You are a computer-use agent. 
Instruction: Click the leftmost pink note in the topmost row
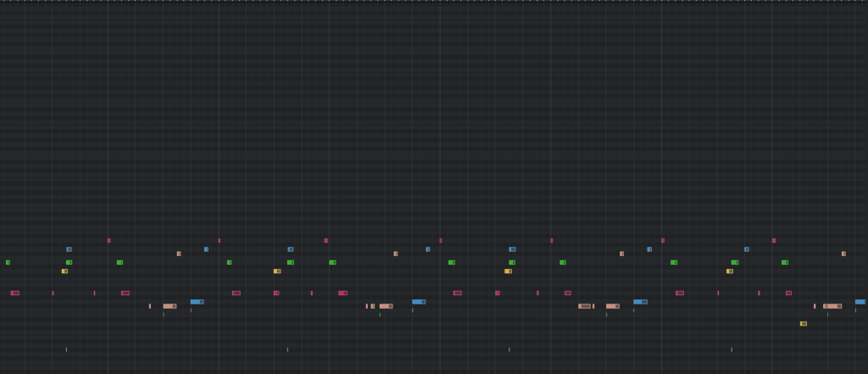(x=108, y=241)
